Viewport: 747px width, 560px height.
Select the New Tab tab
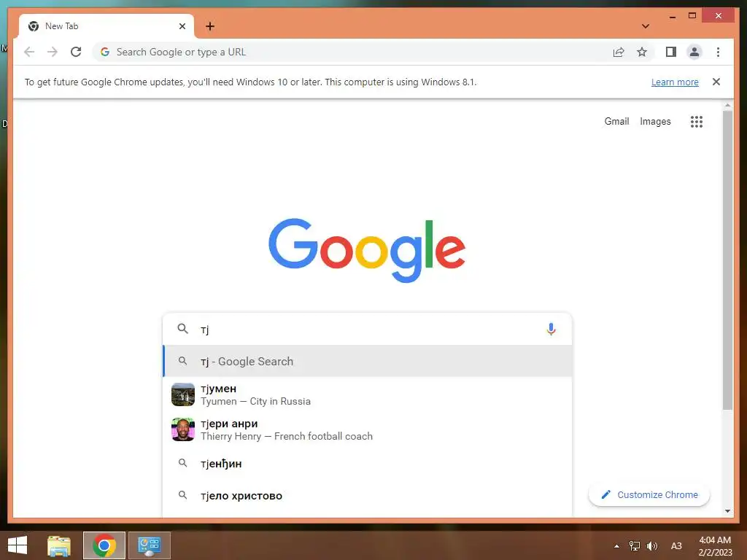107,26
